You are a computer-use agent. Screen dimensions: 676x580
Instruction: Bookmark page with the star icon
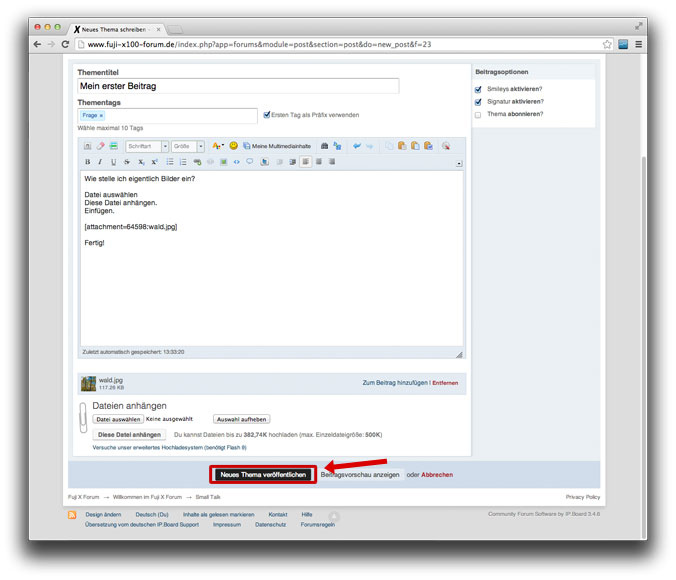coord(607,44)
